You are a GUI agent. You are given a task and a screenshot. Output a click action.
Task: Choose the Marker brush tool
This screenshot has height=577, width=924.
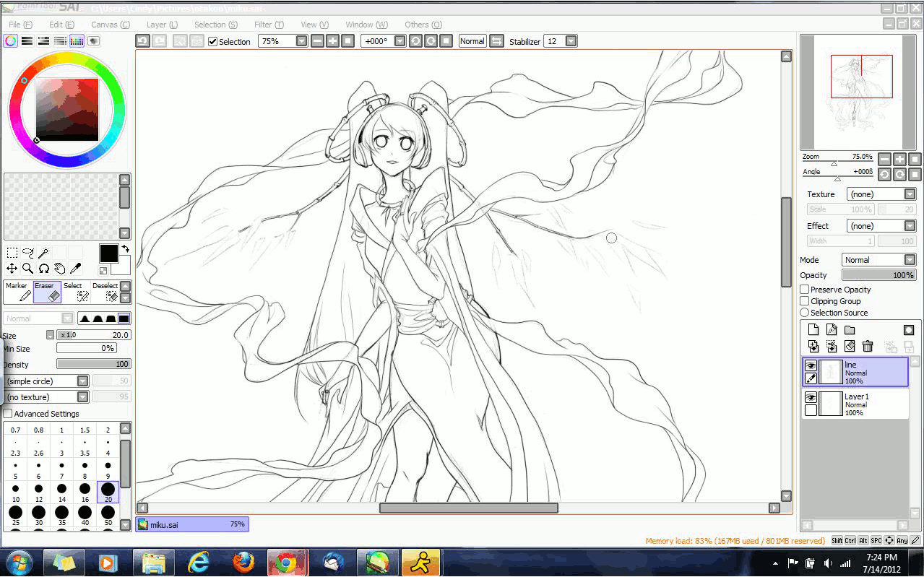point(17,292)
